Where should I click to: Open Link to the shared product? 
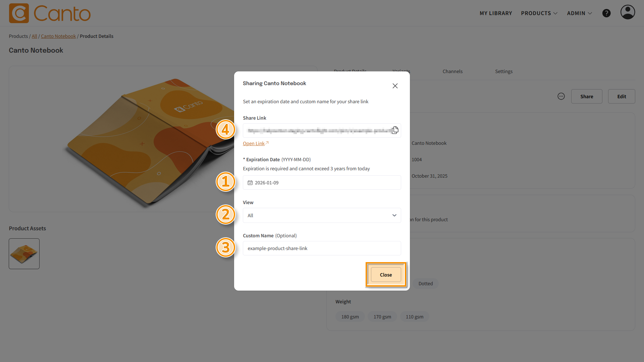tap(256, 143)
